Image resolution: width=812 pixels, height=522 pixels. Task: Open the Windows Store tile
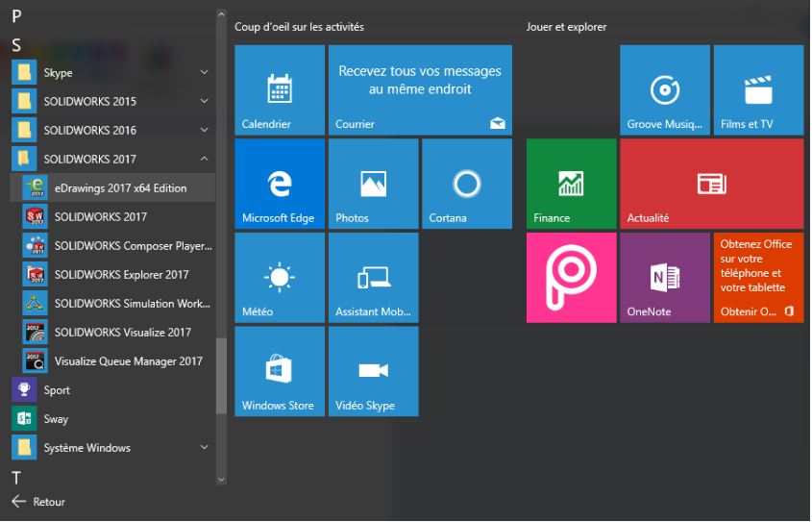(280, 371)
